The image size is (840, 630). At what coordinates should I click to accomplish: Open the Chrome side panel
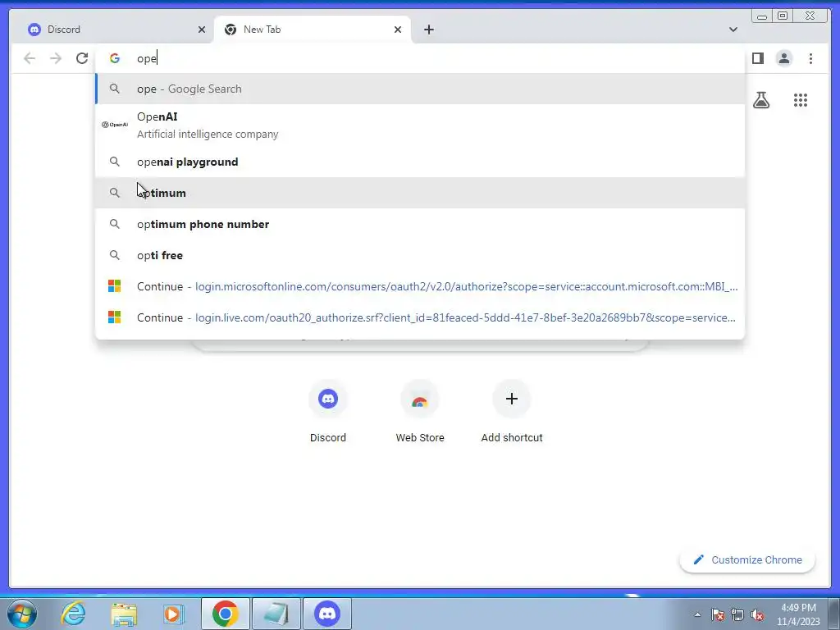757,58
